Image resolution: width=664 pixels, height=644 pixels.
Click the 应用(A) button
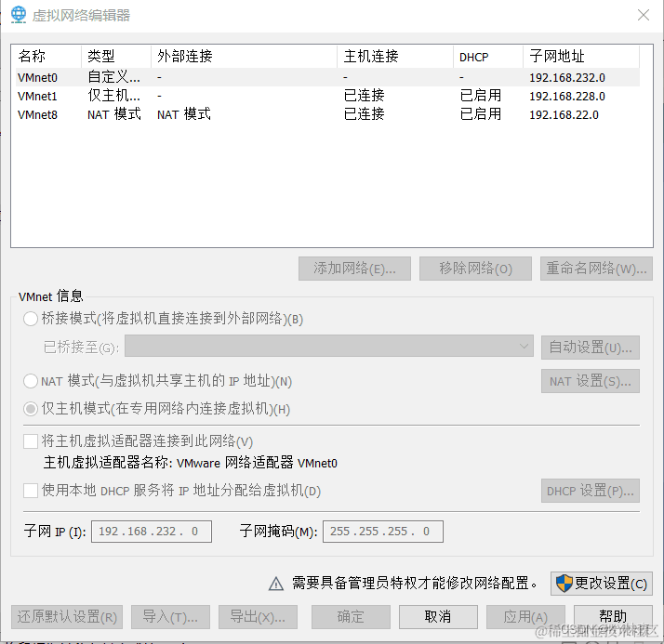point(525,616)
